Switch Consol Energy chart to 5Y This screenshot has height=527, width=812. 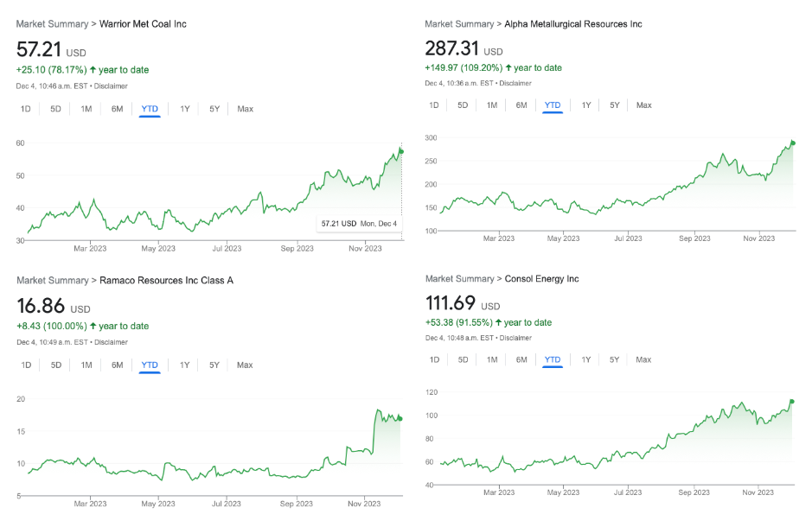point(614,359)
